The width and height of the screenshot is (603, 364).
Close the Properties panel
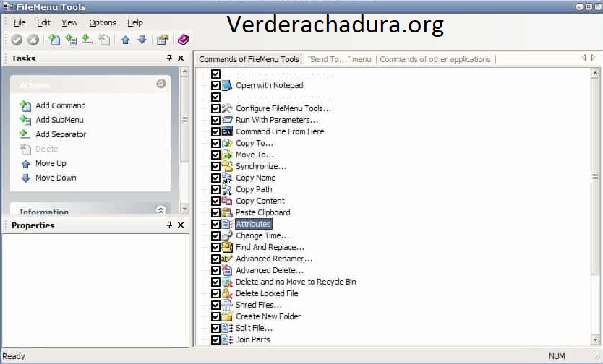(x=181, y=225)
